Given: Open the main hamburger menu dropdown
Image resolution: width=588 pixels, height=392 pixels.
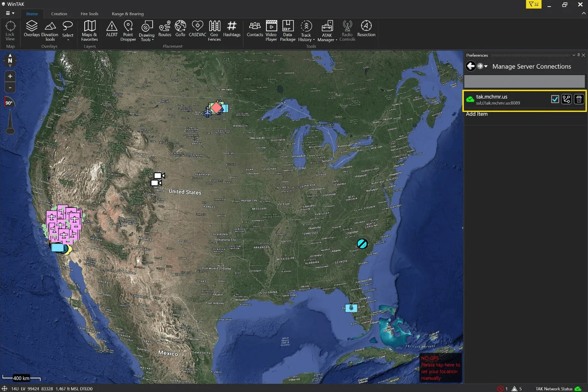Looking at the screenshot, I should [10, 13].
